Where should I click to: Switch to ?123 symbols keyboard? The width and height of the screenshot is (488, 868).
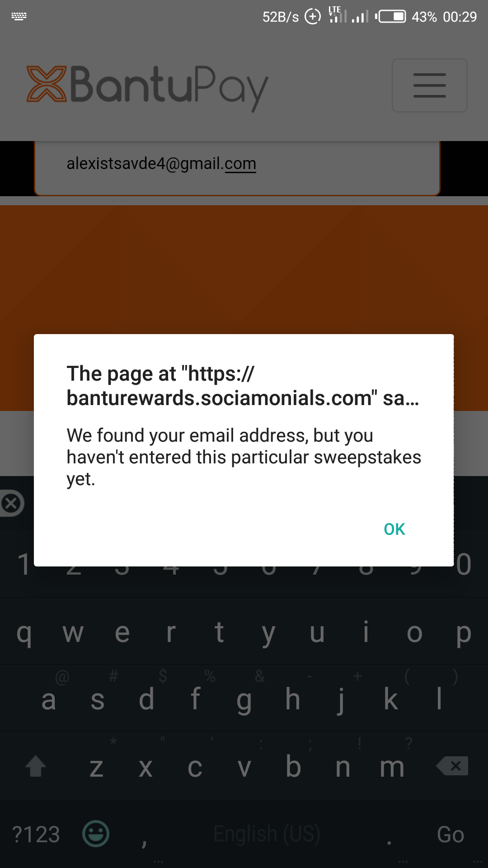(x=36, y=834)
